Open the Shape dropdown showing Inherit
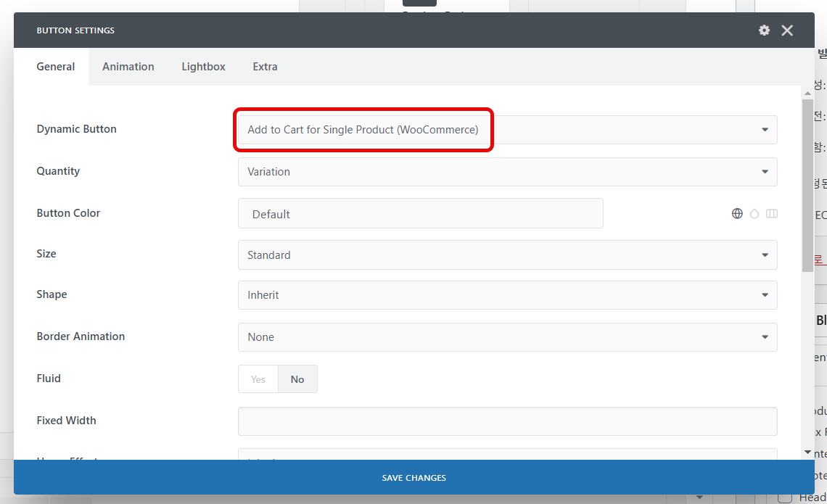 [x=507, y=295]
